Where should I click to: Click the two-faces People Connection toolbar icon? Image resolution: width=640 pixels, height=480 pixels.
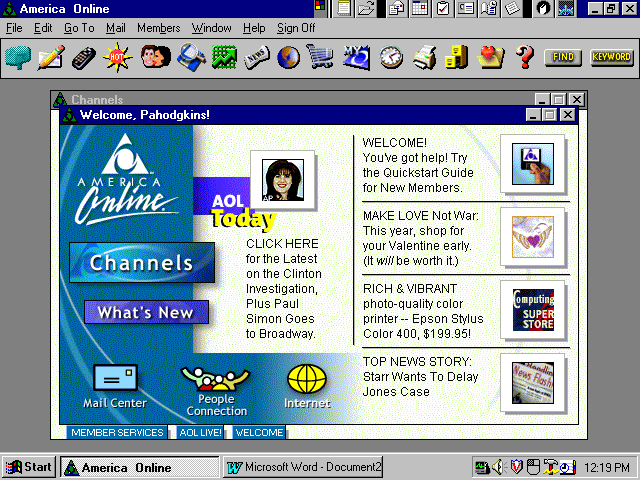click(156, 57)
